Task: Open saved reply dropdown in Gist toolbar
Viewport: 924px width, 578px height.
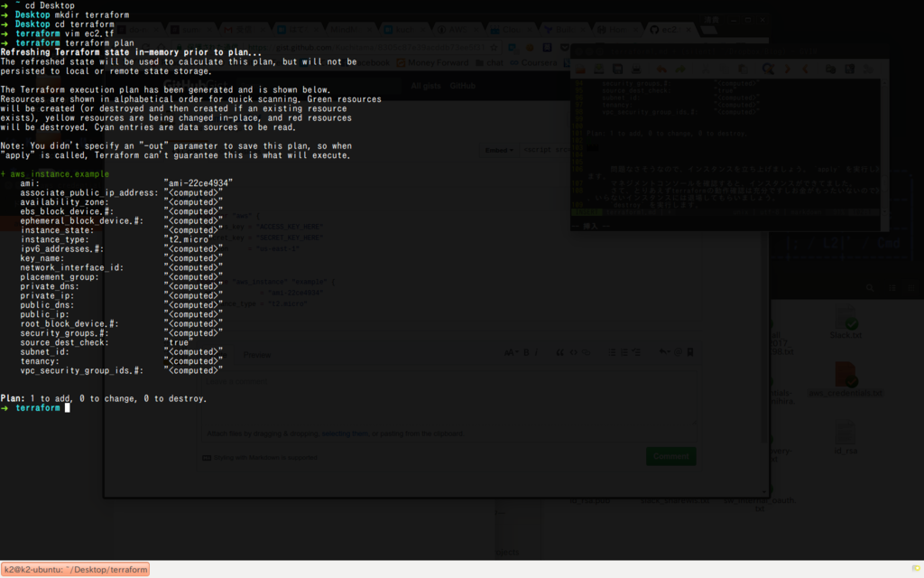Action: click(664, 352)
